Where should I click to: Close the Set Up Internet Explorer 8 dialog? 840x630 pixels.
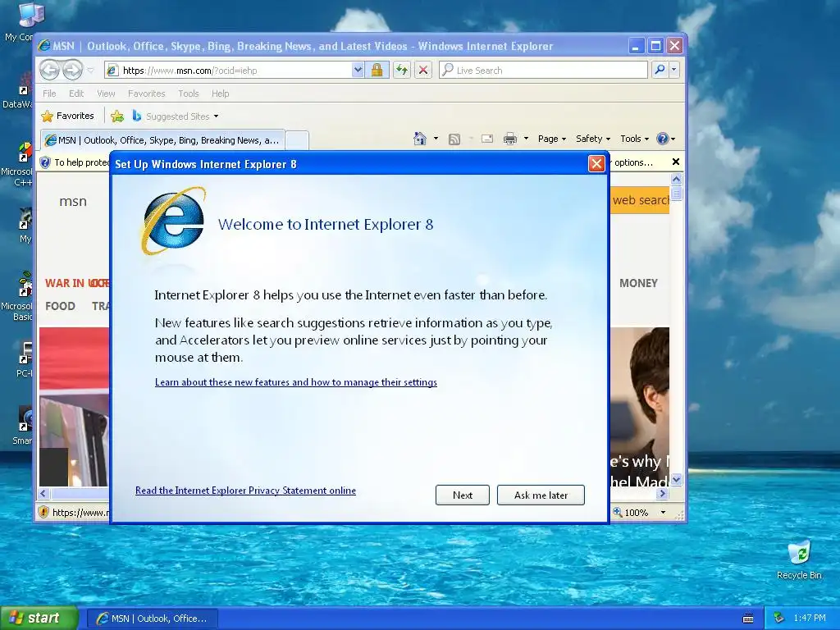[596, 164]
